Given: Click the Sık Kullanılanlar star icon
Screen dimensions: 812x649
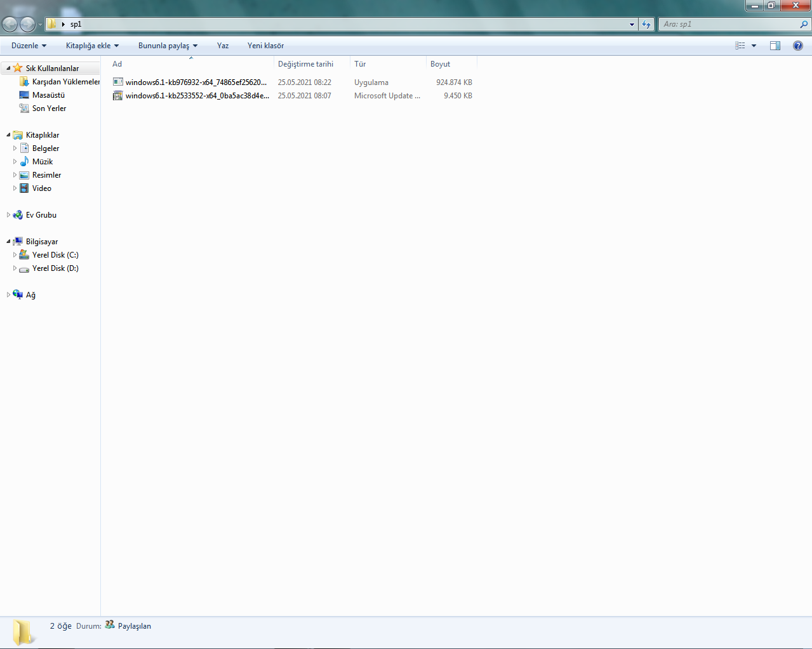Looking at the screenshot, I should pos(18,68).
